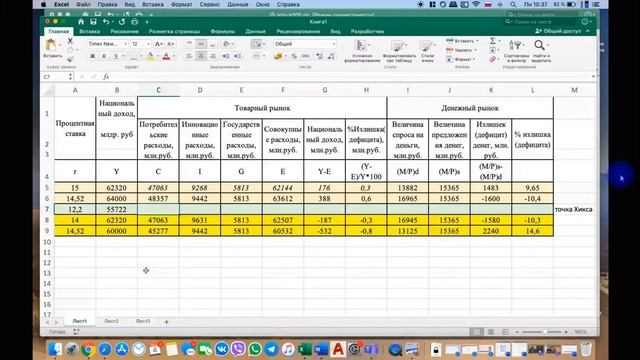Open the 'Файл' menu in the menu bar
This screenshot has height=360, width=640.
[83, 4]
